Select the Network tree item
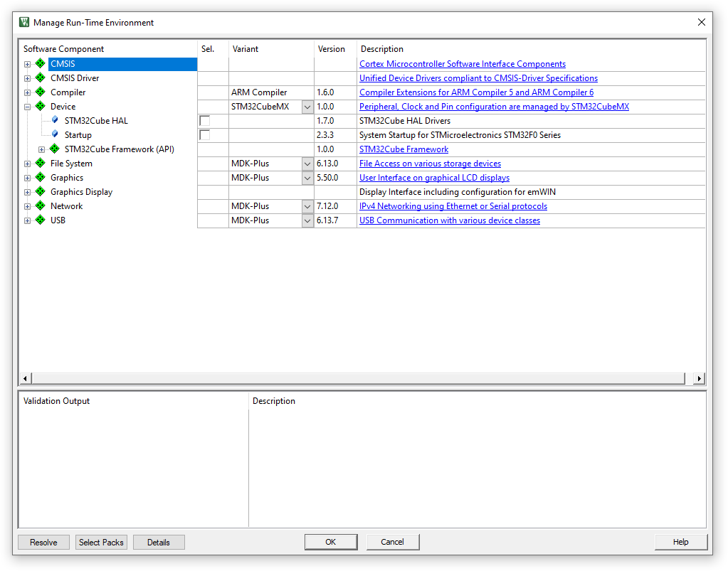Image resolution: width=728 pixels, height=571 pixels. click(66, 206)
